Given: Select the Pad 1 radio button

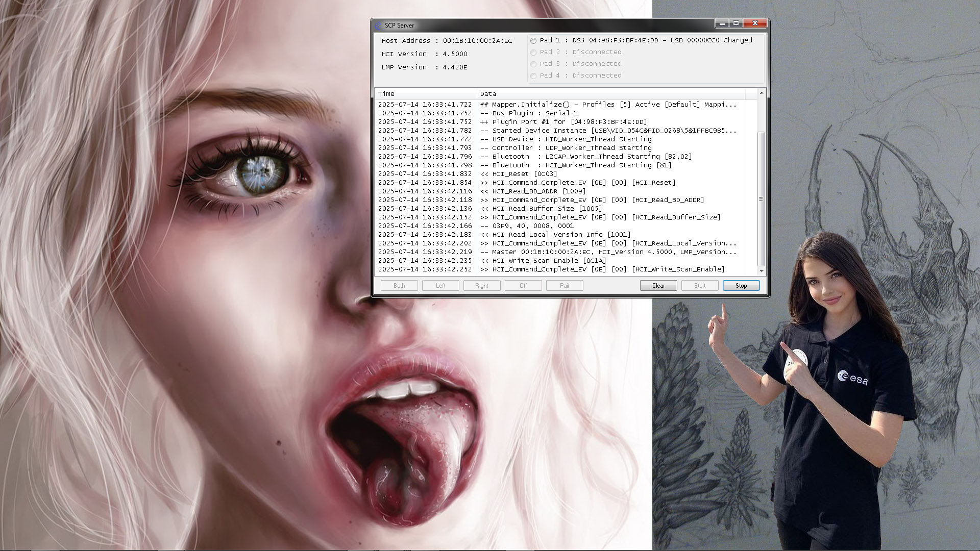Looking at the screenshot, I should click(x=533, y=41).
